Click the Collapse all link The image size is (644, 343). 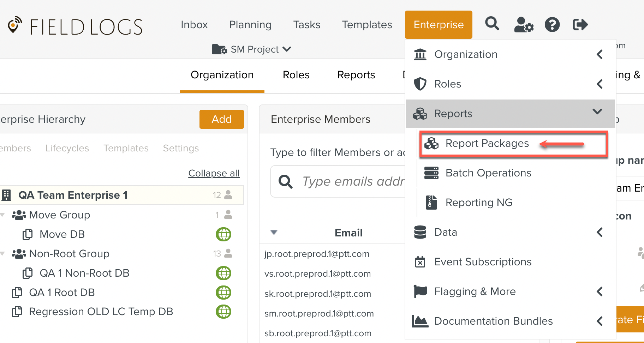click(x=214, y=173)
